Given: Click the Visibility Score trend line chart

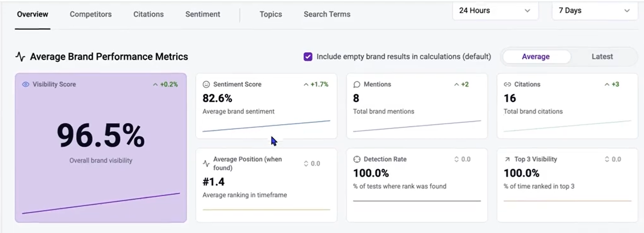Looking at the screenshot, I should 101,203.
